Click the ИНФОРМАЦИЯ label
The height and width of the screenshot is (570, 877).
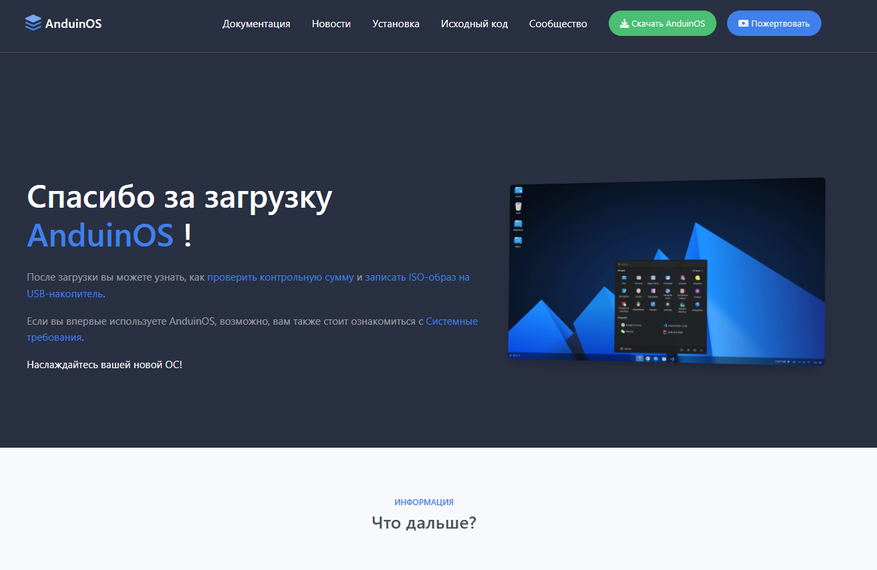click(424, 502)
